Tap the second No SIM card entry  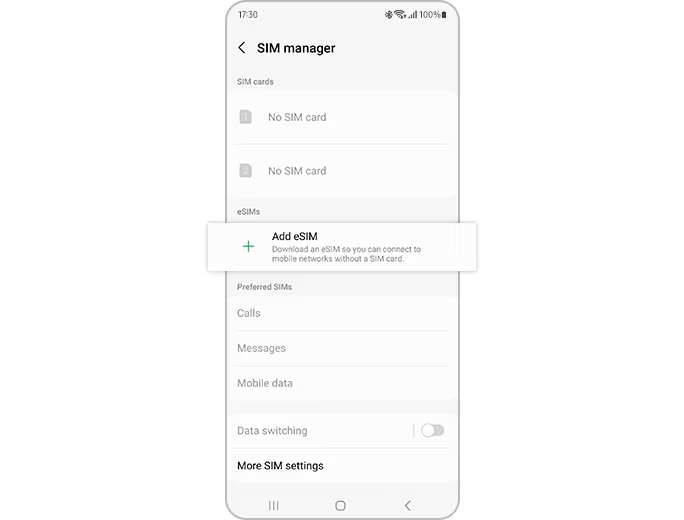click(x=342, y=171)
